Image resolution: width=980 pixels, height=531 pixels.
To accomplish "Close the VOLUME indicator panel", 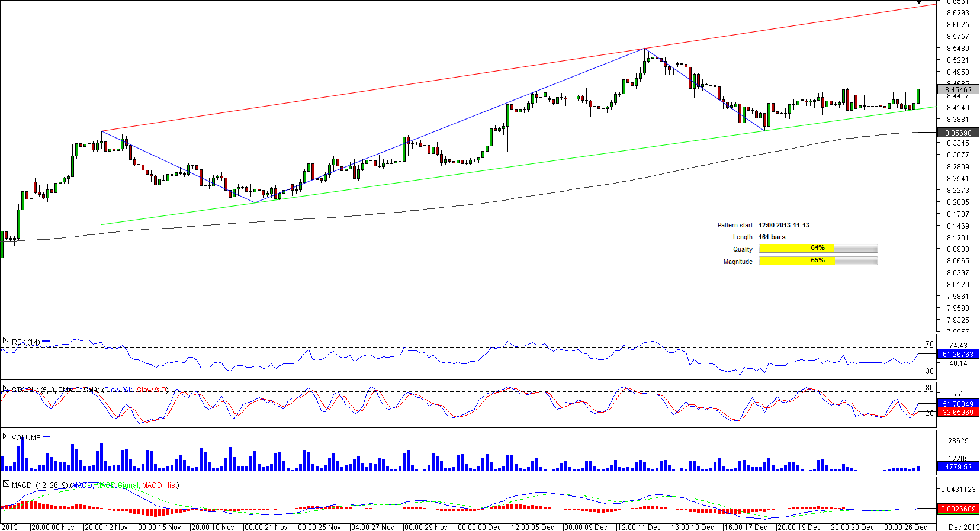I will coord(6,436).
